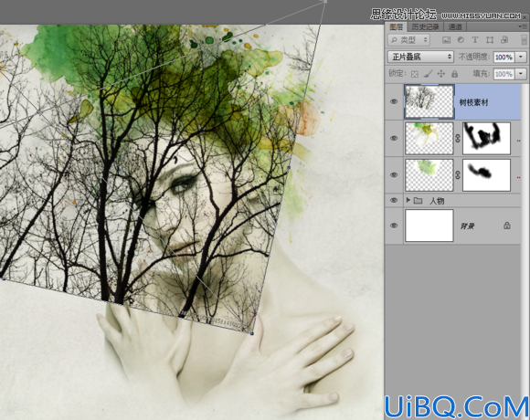Expand the 人物 layer group
Image resolution: width=530 pixels, height=420 pixels.
pyautogui.click(x=408, y=200)
